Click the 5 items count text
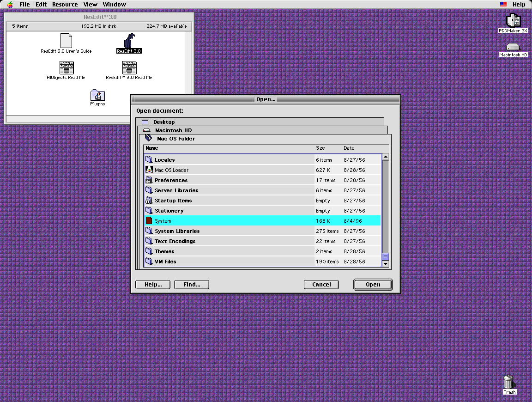The width and height of the screenshot is (532, 402). (x=20, y=26)
